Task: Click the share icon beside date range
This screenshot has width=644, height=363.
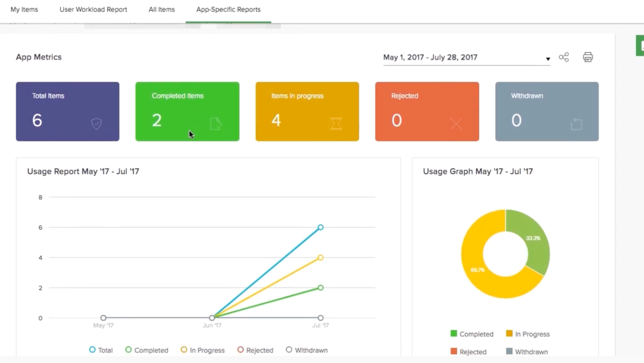Action: [563, 57]
